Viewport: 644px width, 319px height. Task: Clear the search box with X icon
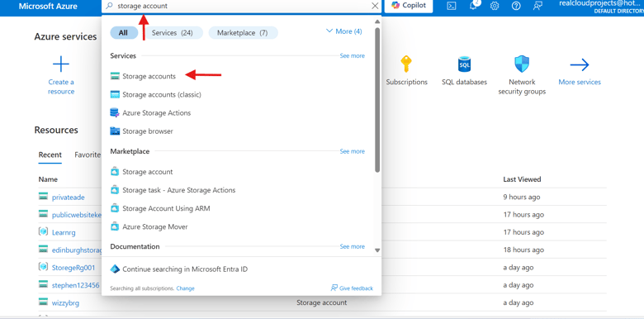375,6
